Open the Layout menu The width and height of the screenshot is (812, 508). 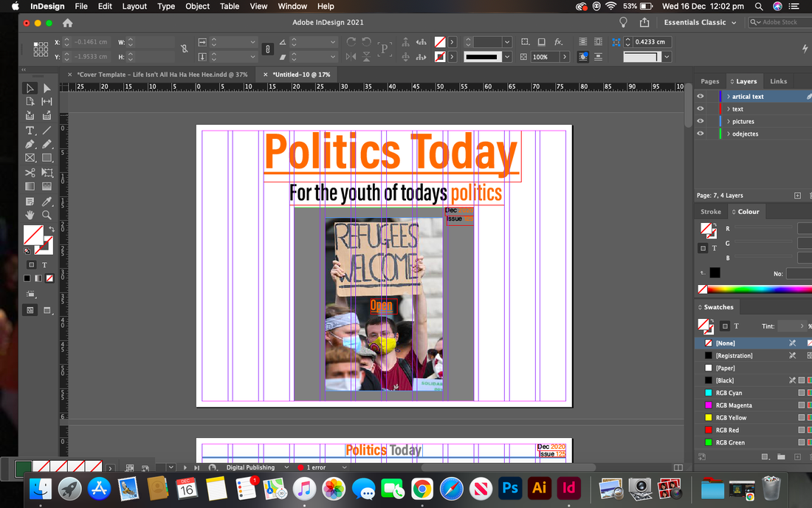134,6
